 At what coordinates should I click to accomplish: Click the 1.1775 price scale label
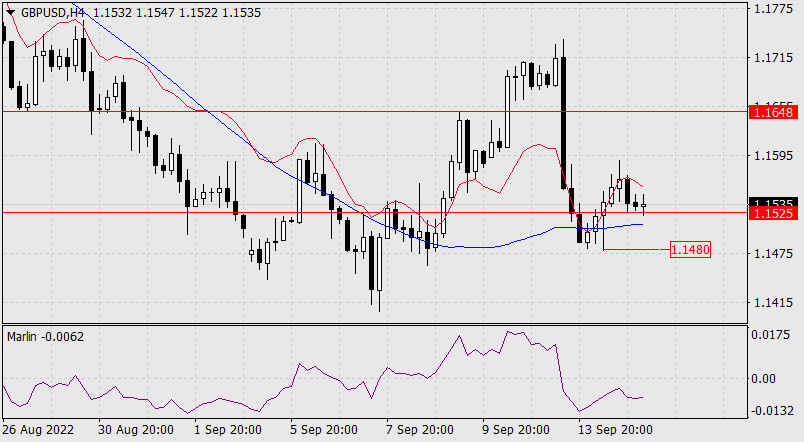tap(773, 10)
